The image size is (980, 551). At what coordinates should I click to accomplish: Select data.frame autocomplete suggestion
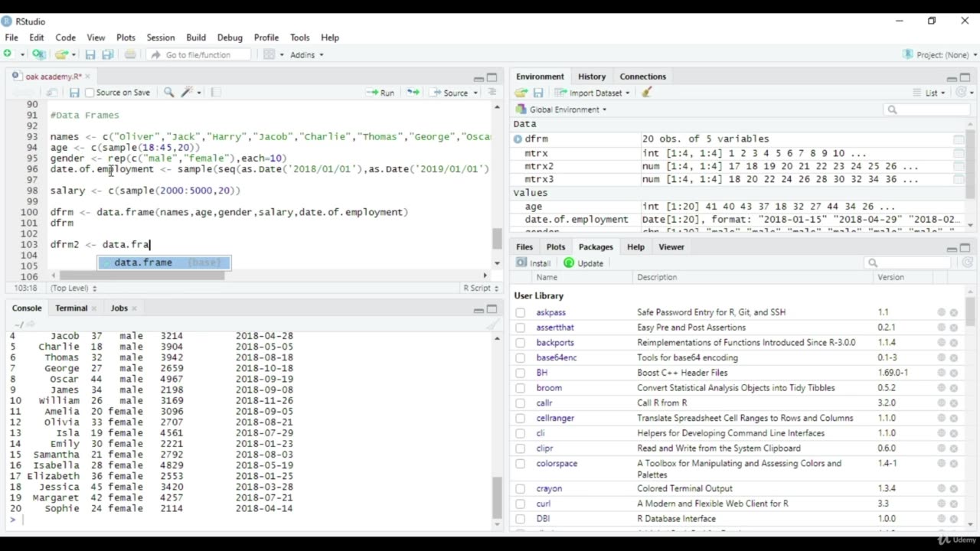tap(164, 262)
